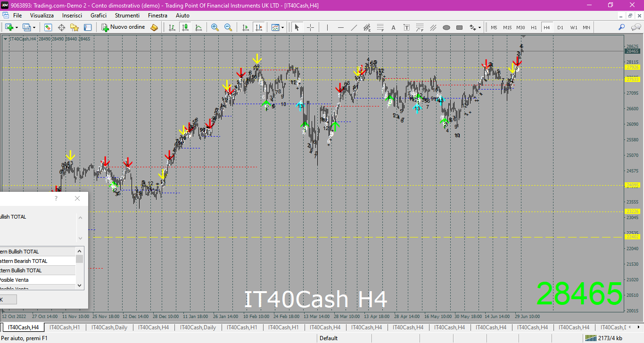Select Pattern Bearish TOTAL row in dialog
This screenshot has height=343, width=644.
click(x=38, y=261)
